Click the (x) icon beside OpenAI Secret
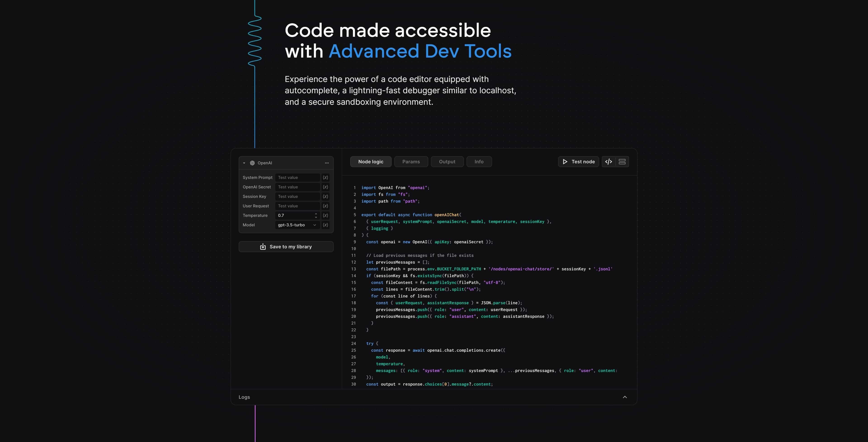868x442 pixels. click(x=325, y=187)
